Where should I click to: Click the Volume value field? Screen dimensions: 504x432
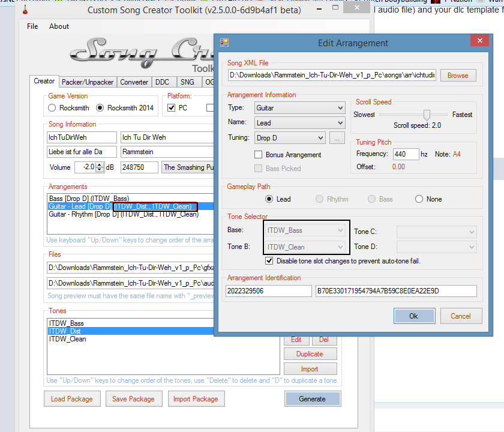[x=85, y=167]
